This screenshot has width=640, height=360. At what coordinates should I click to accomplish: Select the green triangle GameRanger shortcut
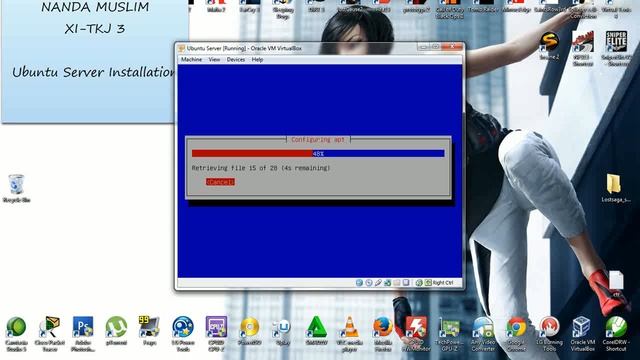click(316, 331)
